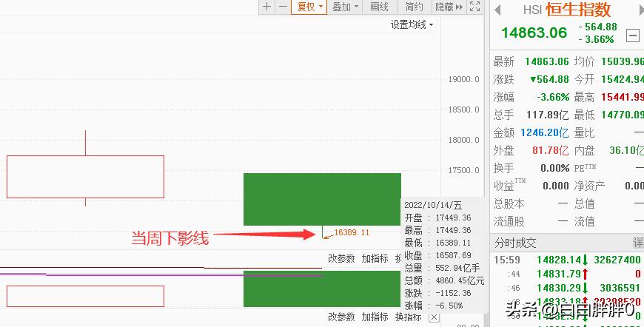Click the 最高 15441.99 value
644x327 pixels.
pyautogui.click(x=623, y=97)
